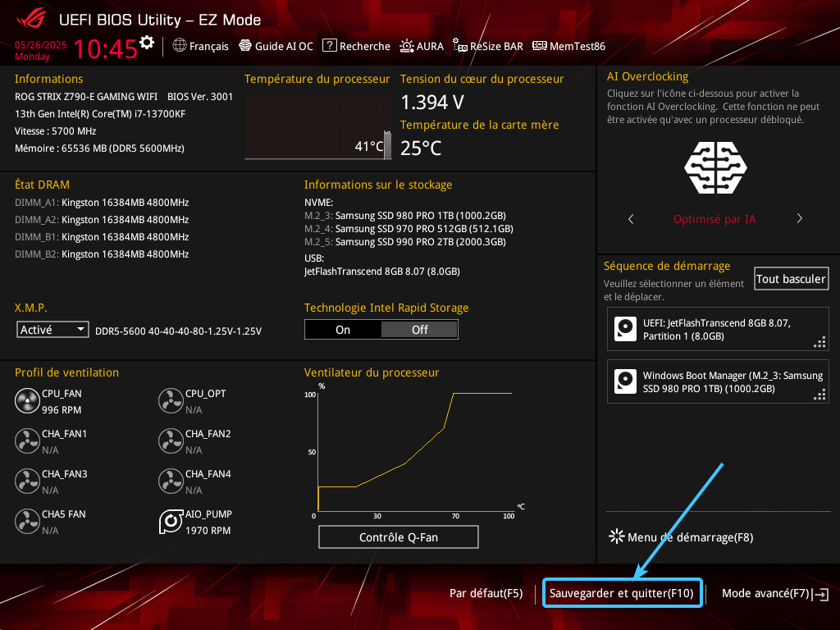Open the Recherche search menu
The width and height of the screenshot is (840, 630).
pyautogui.click(x=356, y=46)
